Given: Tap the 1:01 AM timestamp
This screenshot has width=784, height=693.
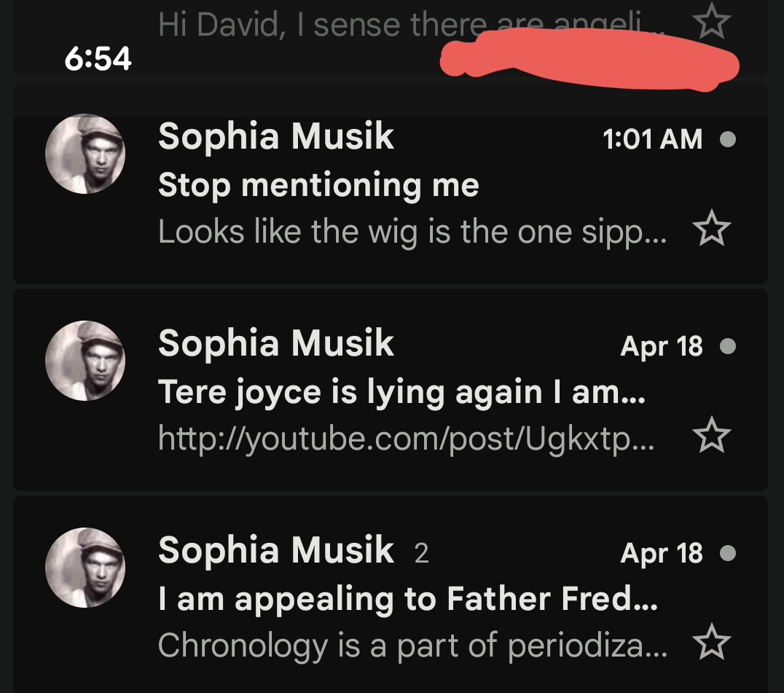Looking at the screenshot, I should pos(652,139).
